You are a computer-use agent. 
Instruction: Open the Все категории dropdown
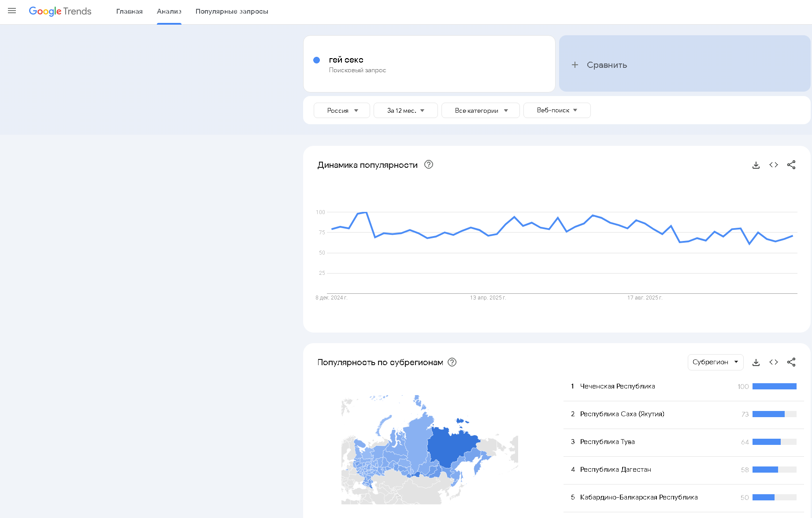pyautogui.click(x=481, y=110)
